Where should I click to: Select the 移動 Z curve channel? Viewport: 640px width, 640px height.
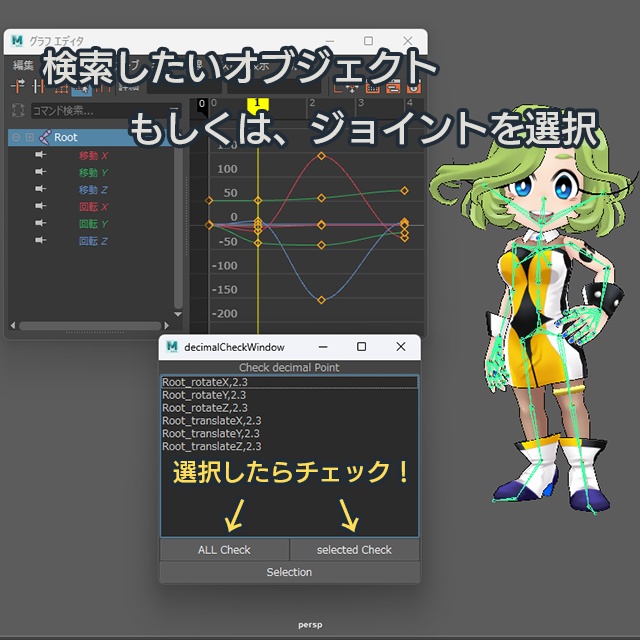coord(93,190)
